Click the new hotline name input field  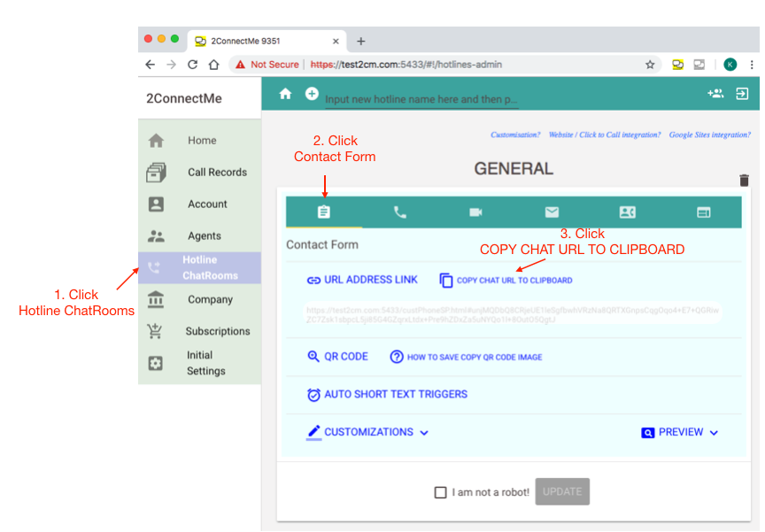421,99
